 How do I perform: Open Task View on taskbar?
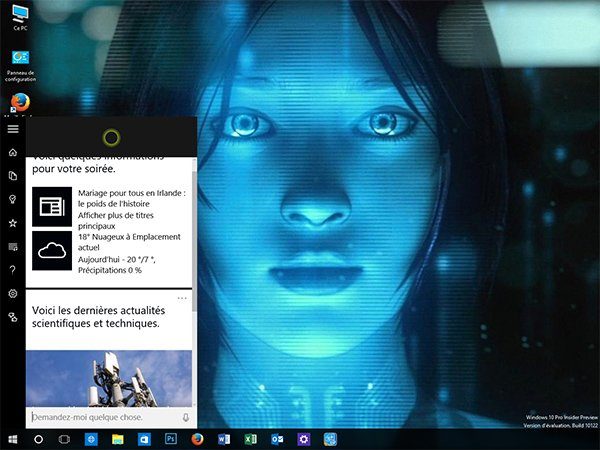pyautogui.click(x=64, y=439)
